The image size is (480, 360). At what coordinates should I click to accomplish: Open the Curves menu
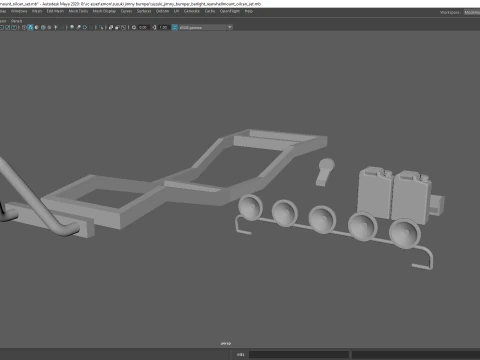[x=126, y=11]
